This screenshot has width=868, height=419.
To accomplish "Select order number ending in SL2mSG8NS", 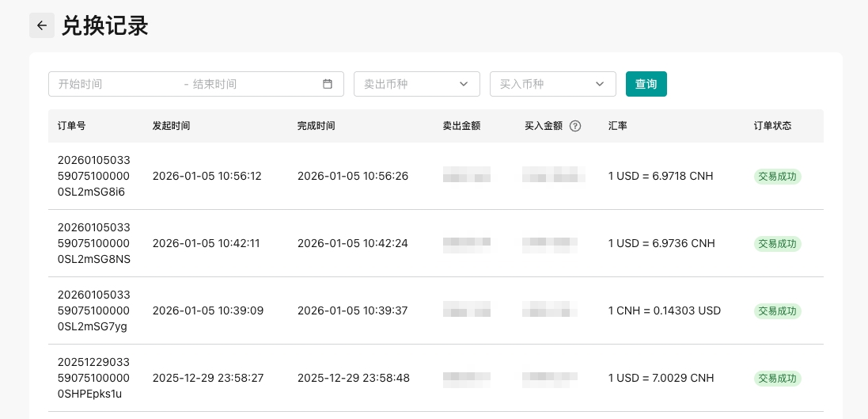I will [x=93, y=243].
